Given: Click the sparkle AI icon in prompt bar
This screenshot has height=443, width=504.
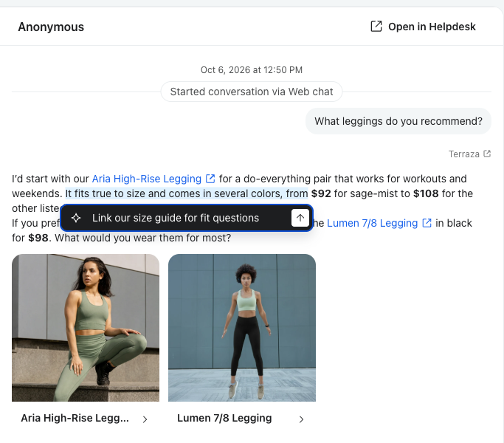Looking at the screenshot, I should pyautogui.click(x=76, y=218).
